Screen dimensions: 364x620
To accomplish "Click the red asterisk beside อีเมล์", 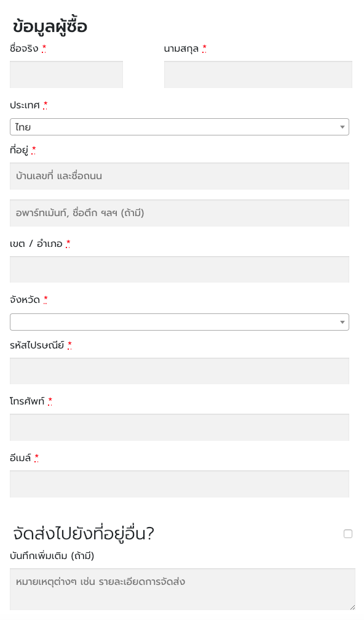I will (36, 458).
